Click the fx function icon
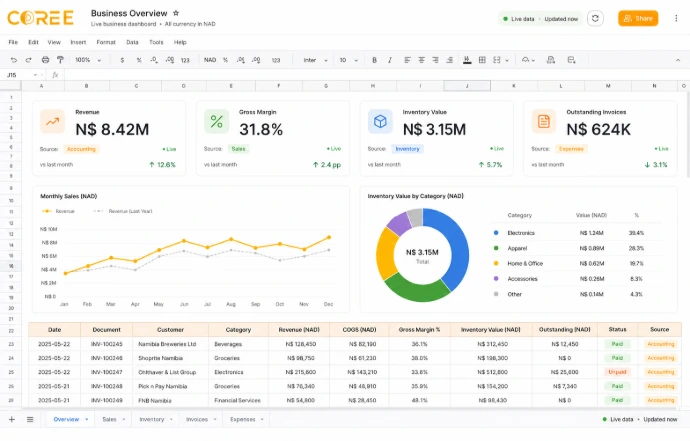690x441 pixels. point(55,75)
